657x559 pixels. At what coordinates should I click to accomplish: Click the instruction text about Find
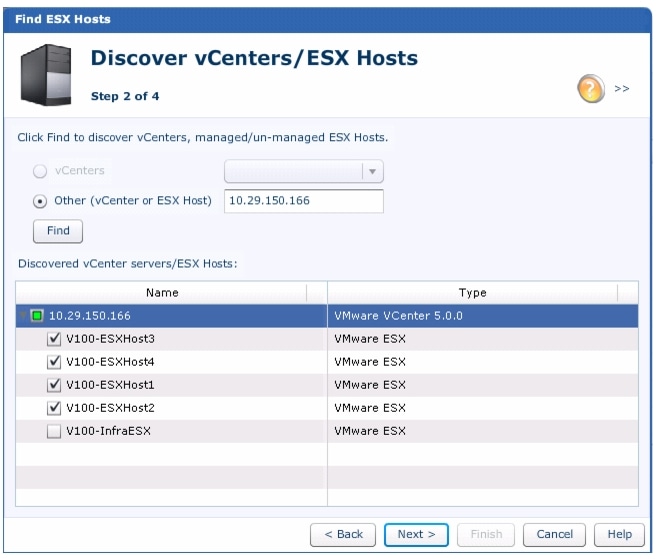[x=203, y=137]
